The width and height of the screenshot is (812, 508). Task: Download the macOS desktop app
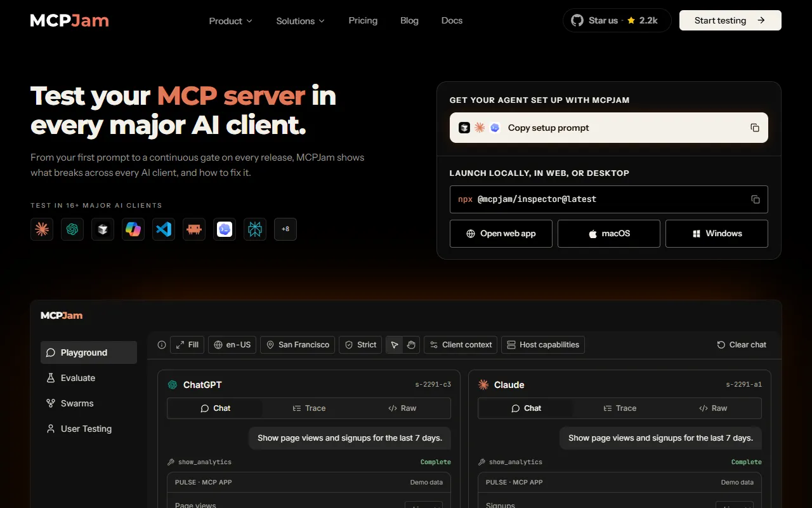pos(609,234)
